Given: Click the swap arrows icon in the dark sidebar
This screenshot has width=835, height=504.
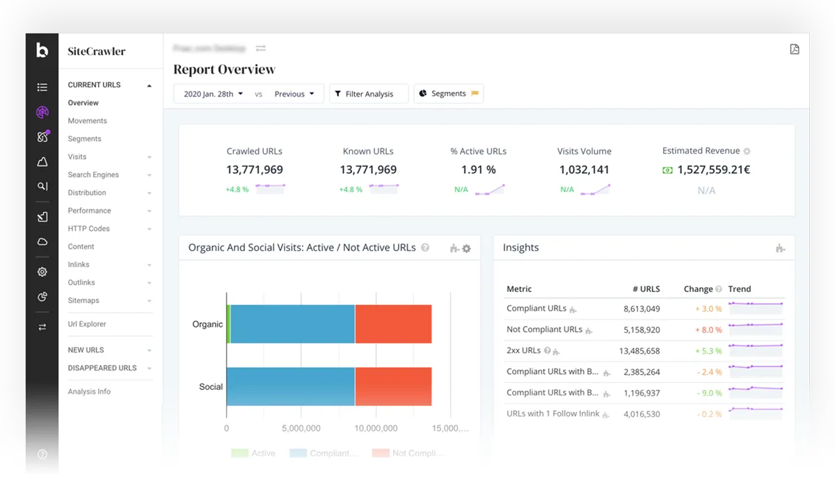Looking at the screenshot, I should [x=42, y=327].
